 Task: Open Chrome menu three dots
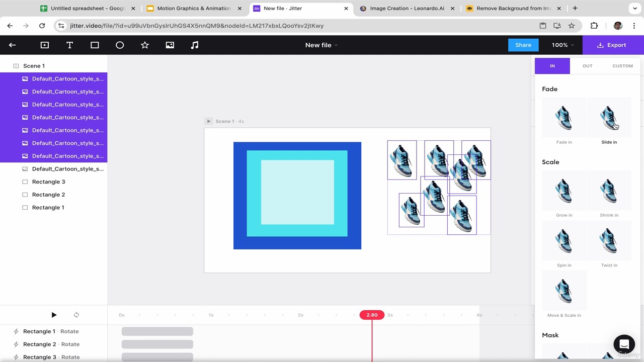click(634, 26)
